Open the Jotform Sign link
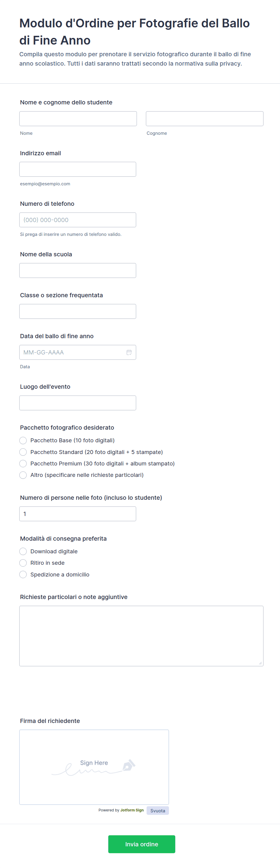Screen dimensions: 280x868 click(x=132, y=810)
